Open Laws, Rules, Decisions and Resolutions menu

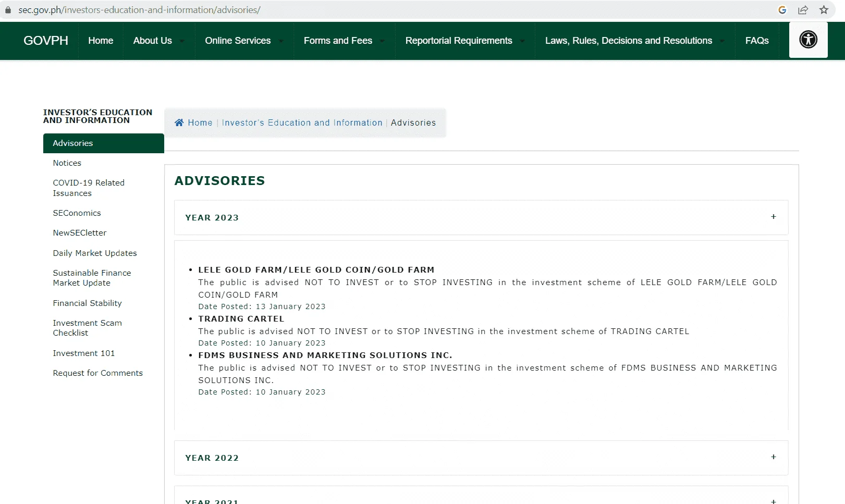click(x=635, y=41)
